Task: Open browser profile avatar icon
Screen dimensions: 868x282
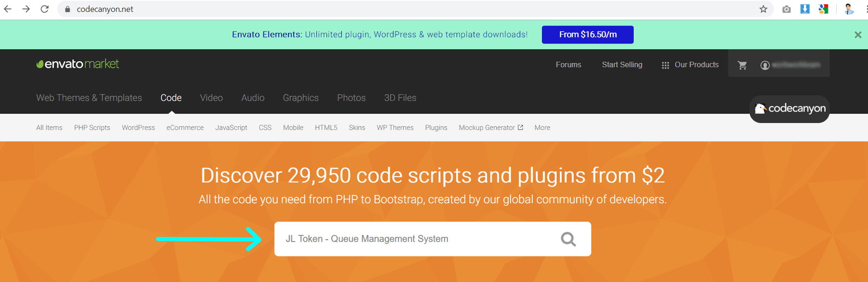Action: (849, 9)
